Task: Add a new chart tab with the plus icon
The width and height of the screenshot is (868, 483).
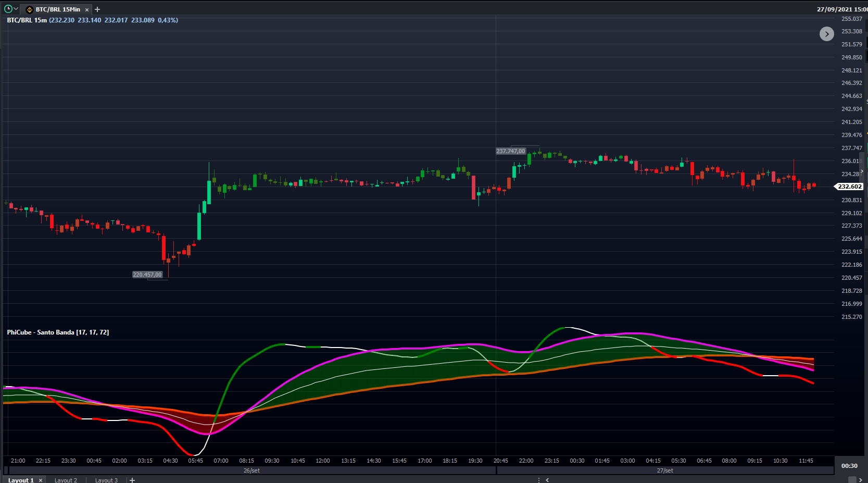Action: 97,9
